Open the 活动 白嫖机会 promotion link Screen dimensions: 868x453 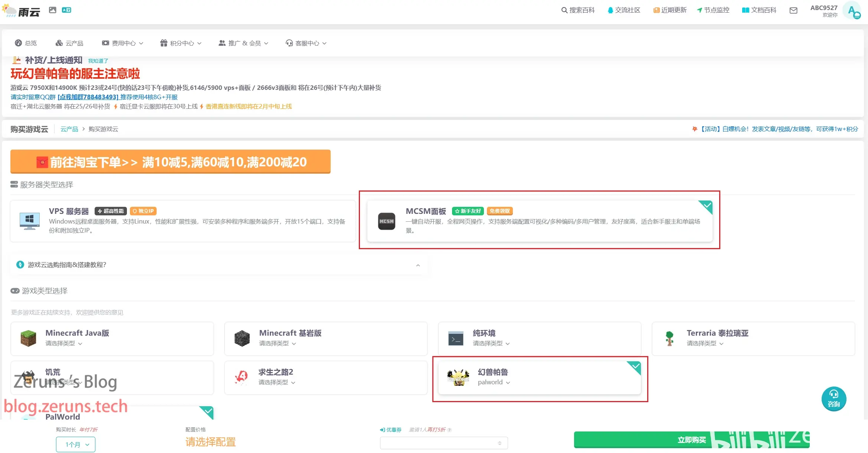775,129
